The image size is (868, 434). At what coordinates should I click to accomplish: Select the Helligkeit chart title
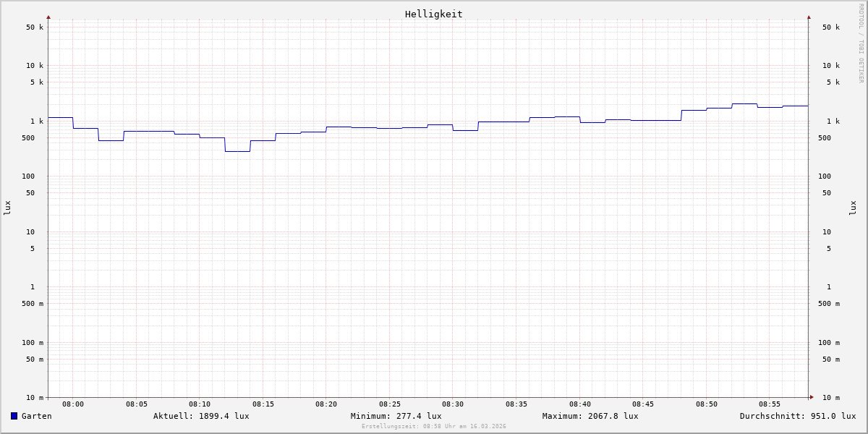click(x=433, y=14)
